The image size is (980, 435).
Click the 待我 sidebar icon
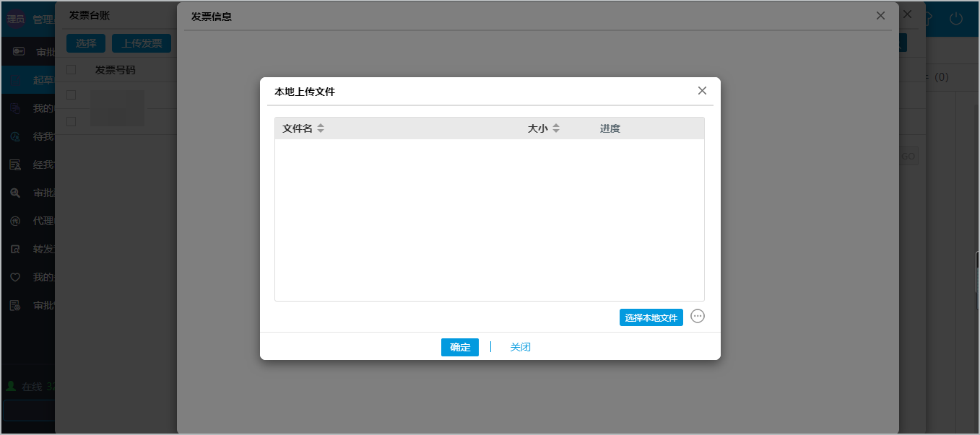point(14,136)
